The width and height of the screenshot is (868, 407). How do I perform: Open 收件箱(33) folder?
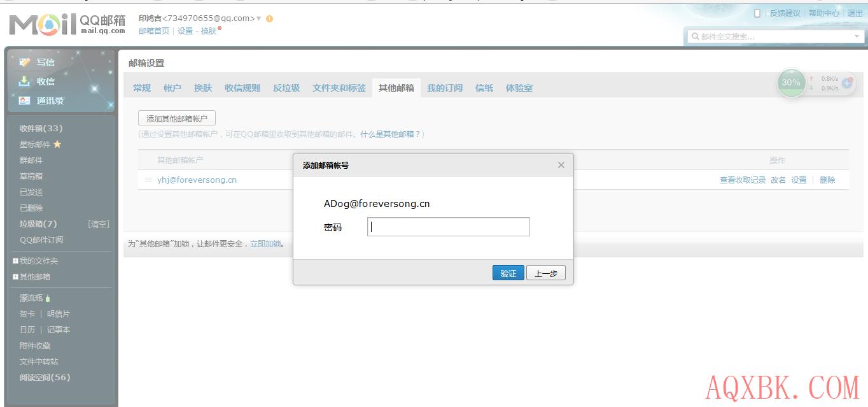(41, 128)
